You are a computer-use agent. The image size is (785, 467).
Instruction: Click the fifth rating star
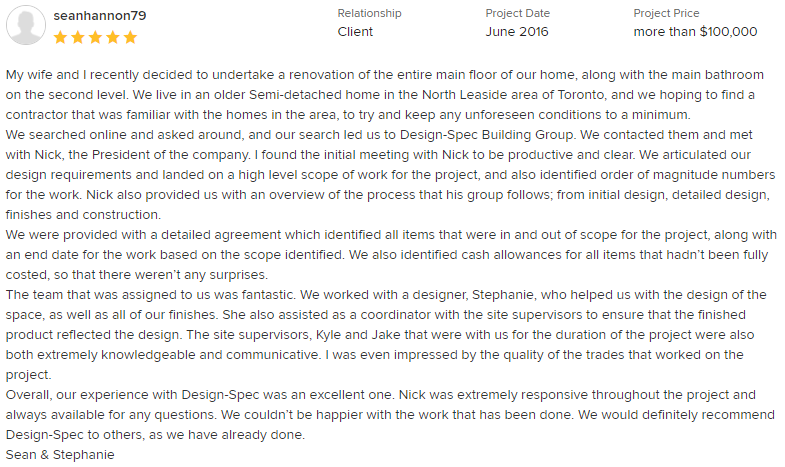pyautogui.click(x=129, y=38)
